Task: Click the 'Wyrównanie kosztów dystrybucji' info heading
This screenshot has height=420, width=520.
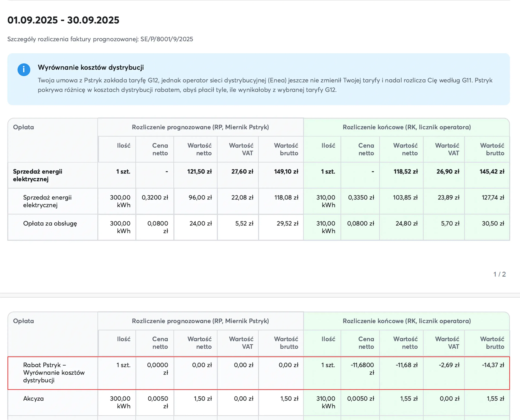Action: tap(91, 67)
